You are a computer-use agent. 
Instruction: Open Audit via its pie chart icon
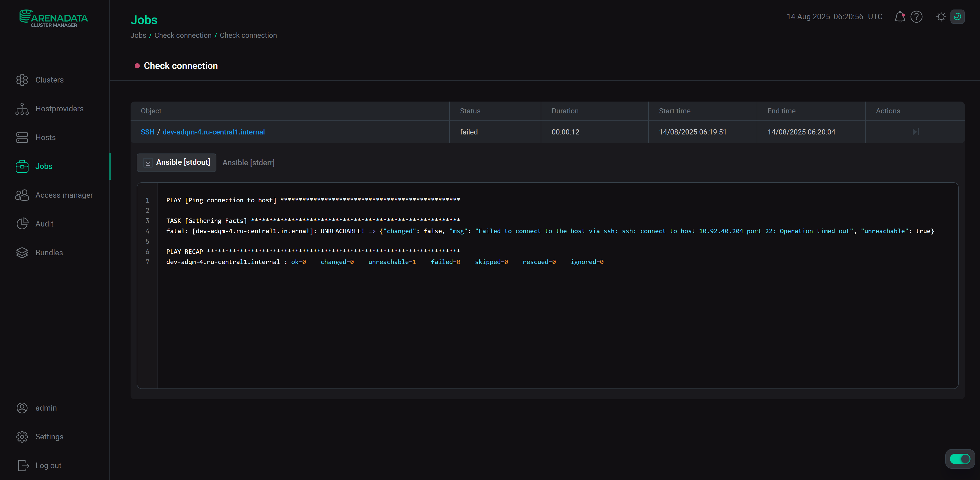click(x=22, y=224)
